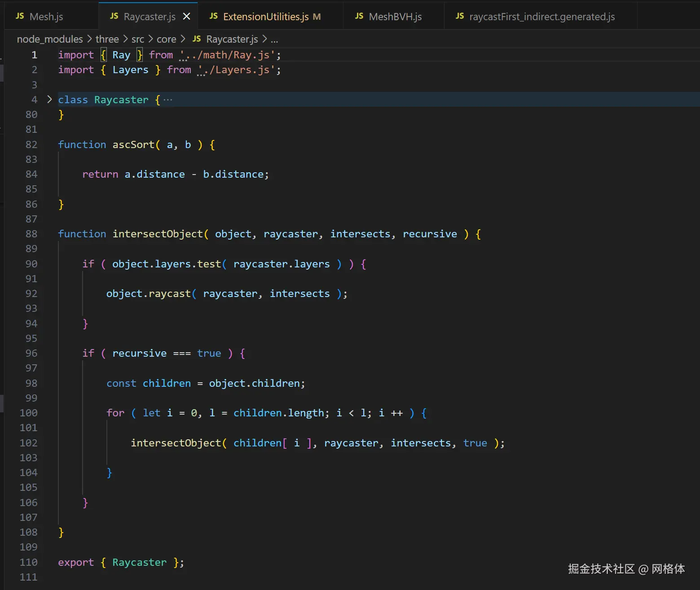Viewport: 700px width, 590px height.
Task: Click Raycaster in the export statement
Action: pos(139,562)
